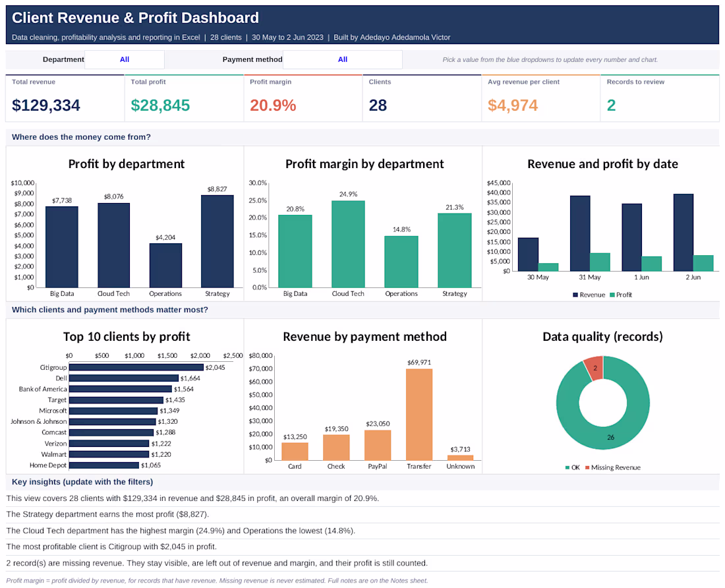
Task: Click the Cloud Tech bar labeled $8,076
Action: (x=114, y=245)
